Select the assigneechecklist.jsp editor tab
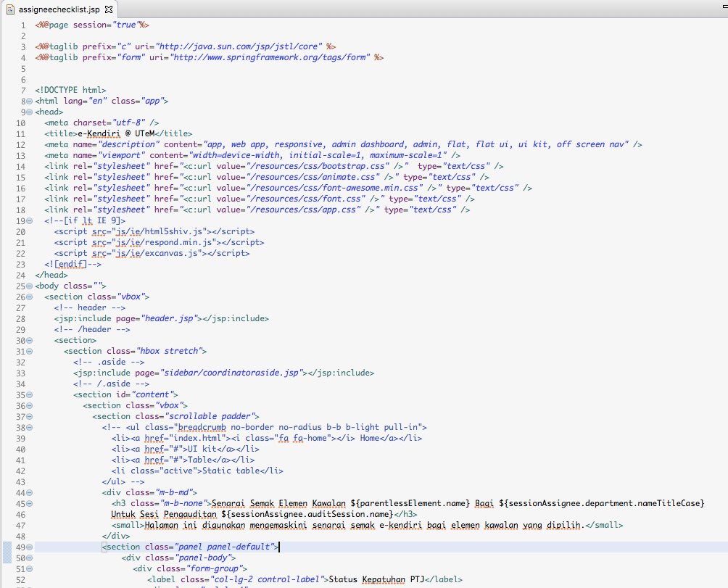This screenshot has width=728, height=588. [x=59, y=9]
